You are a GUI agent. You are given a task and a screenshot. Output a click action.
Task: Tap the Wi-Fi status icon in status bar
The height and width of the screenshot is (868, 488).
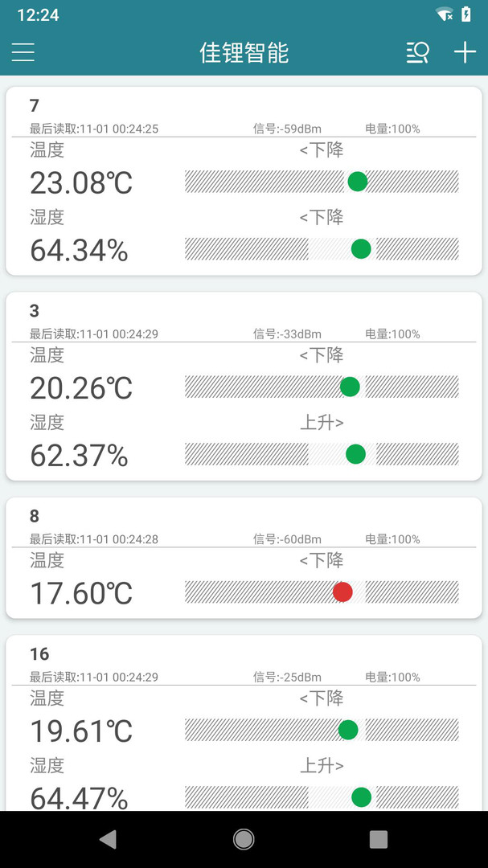(444, 14)
